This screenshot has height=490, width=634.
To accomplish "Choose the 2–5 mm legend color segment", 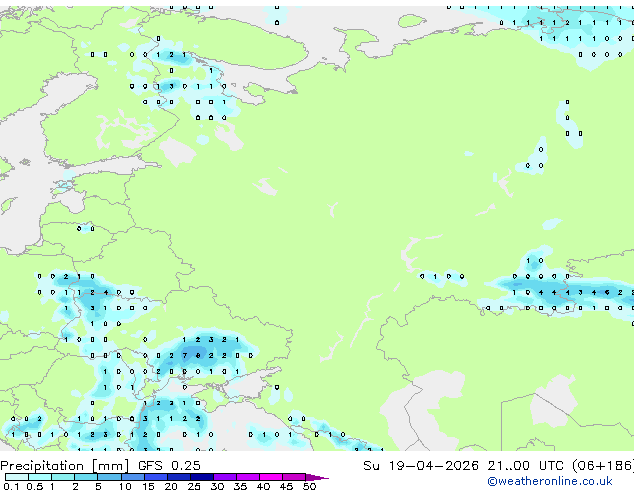I will tap(86, 477).
